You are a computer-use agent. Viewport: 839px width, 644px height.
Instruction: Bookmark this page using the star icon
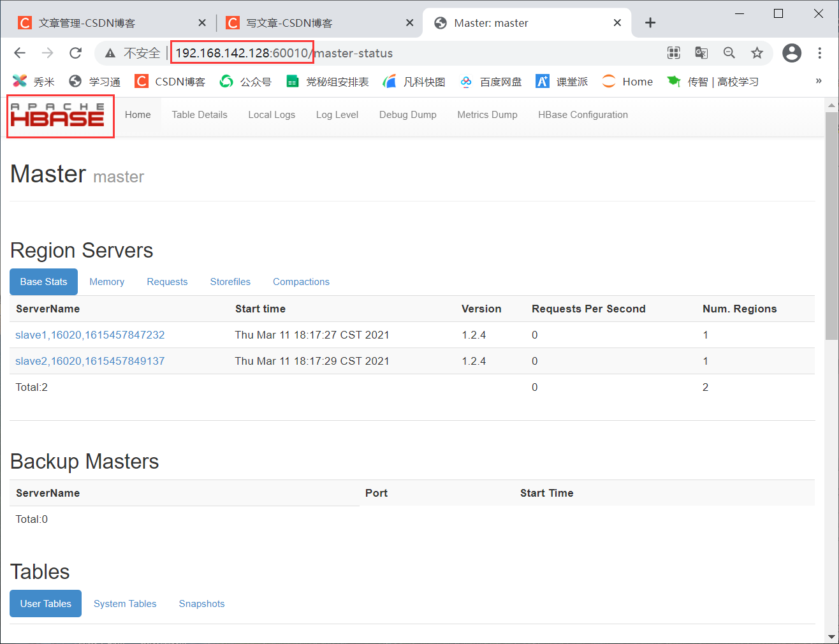point(757,53)
